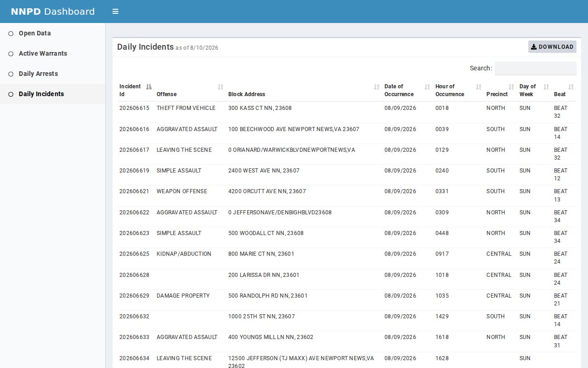Click hour of occurrence 1628
This screenshot has width=588, height=368.
[x=442, y=358]
